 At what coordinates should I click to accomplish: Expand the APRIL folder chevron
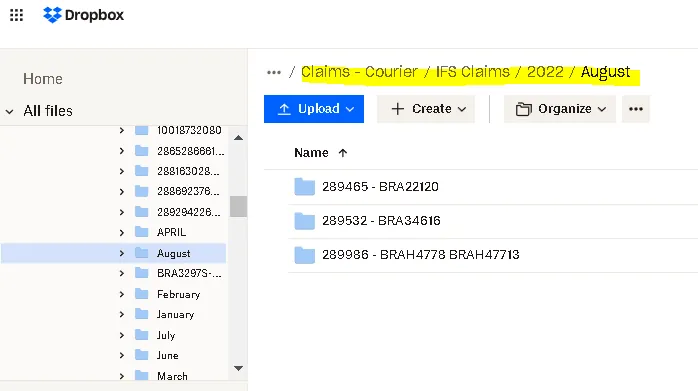click(122, 232)
